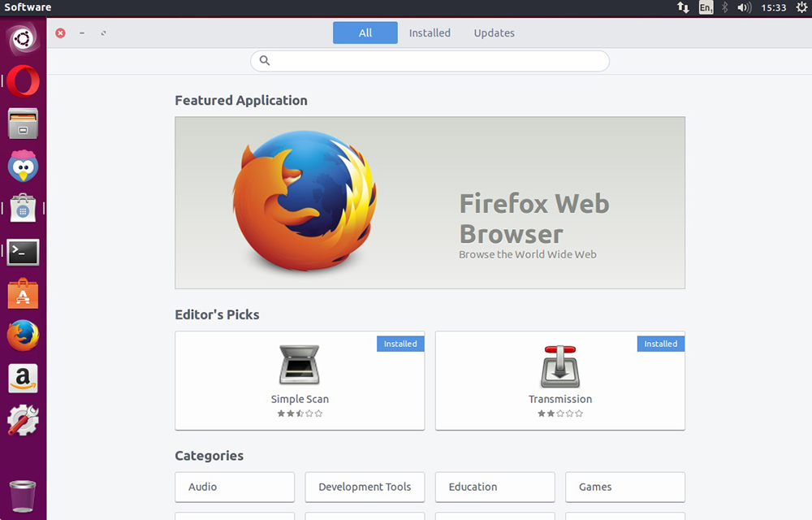Click the Simple Scan star rating
812x520 pixels.
tap(300, 414)
